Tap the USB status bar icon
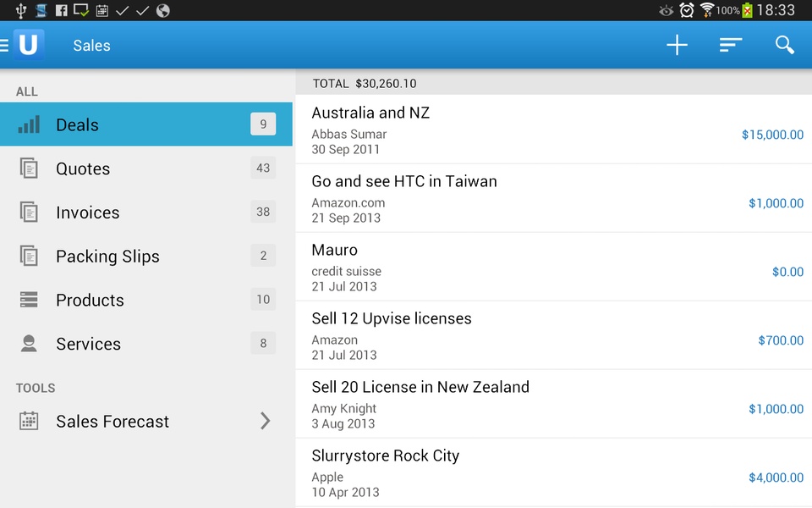 20,10
